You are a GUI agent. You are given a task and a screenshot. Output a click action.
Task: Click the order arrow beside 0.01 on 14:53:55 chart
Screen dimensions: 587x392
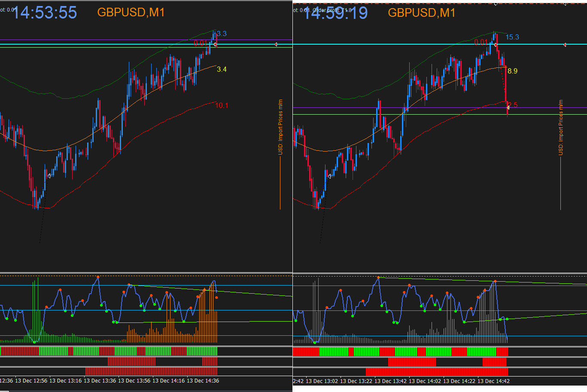[x=216, y=44]
